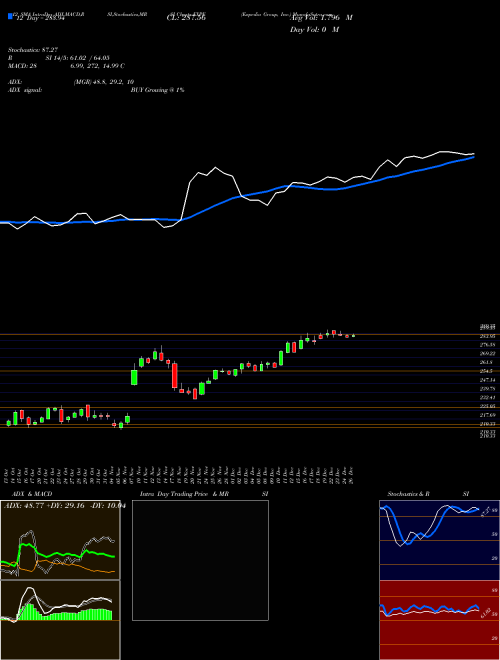Screen dimensions: 500x660
Task: Click the 239.78 price axis label
Action: pyautogui.click(x=487, y=389)
